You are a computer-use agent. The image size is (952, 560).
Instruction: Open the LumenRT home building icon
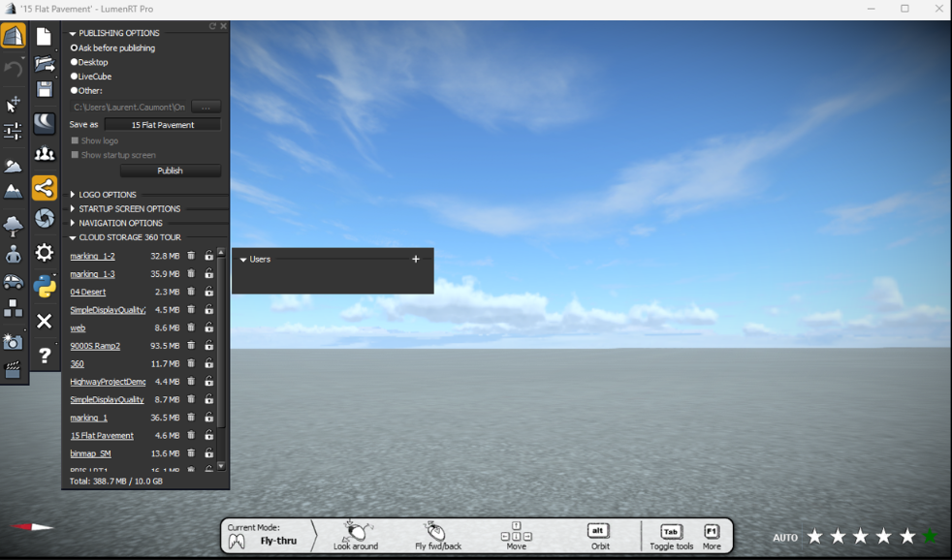pyautogui.click(x=14, y=36)
